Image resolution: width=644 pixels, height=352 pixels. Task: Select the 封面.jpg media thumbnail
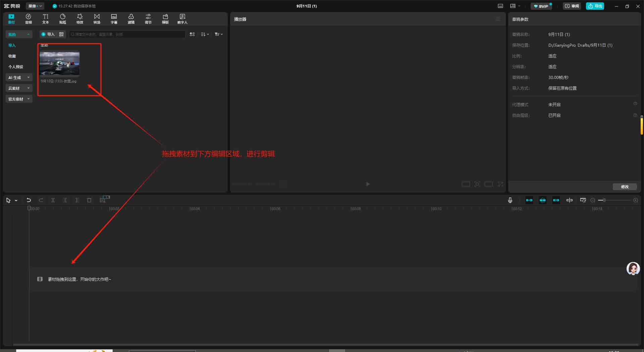point(59,64)
